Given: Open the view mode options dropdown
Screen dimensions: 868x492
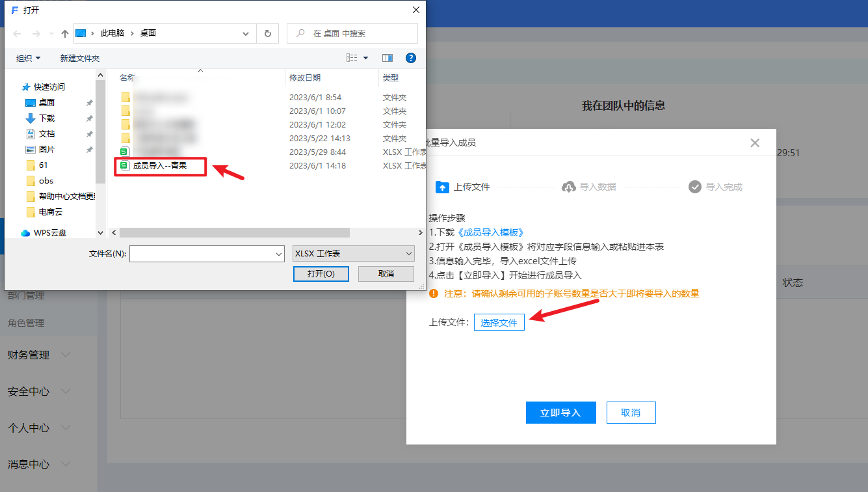Looking at the screenshot, I should coord(365,58).
